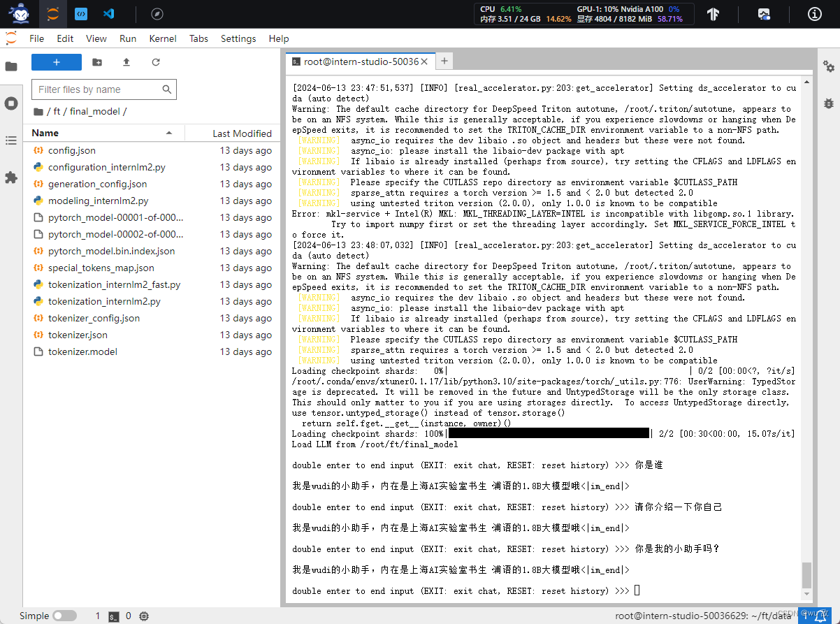840x624 pixels.
Task: Click the root folder icon in breadcrumb
Action: (38, 112)
